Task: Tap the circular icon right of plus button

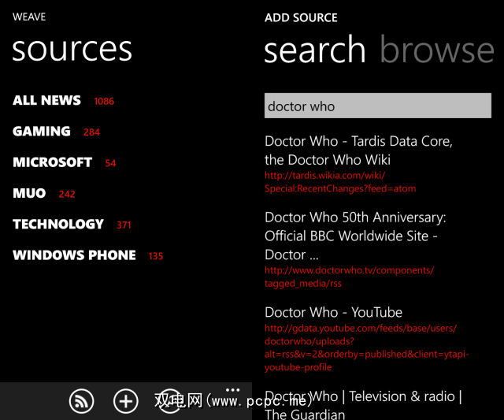Action: (170, 401)
